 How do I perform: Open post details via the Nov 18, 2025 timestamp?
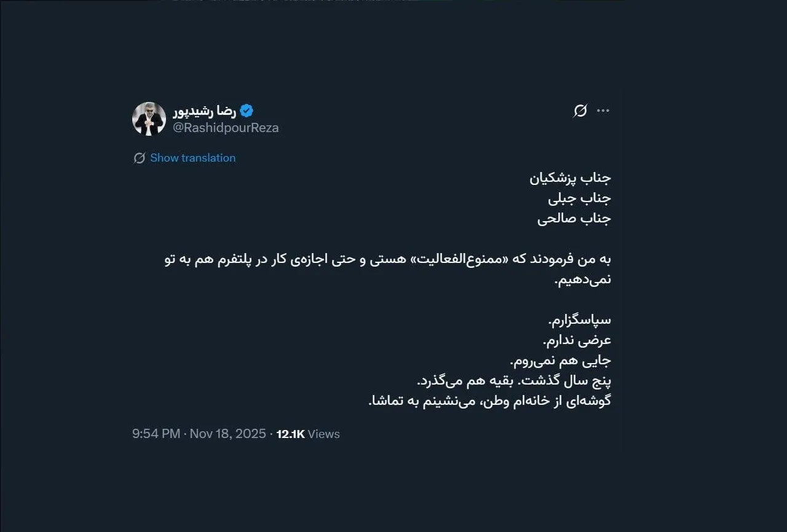[228, 434]
